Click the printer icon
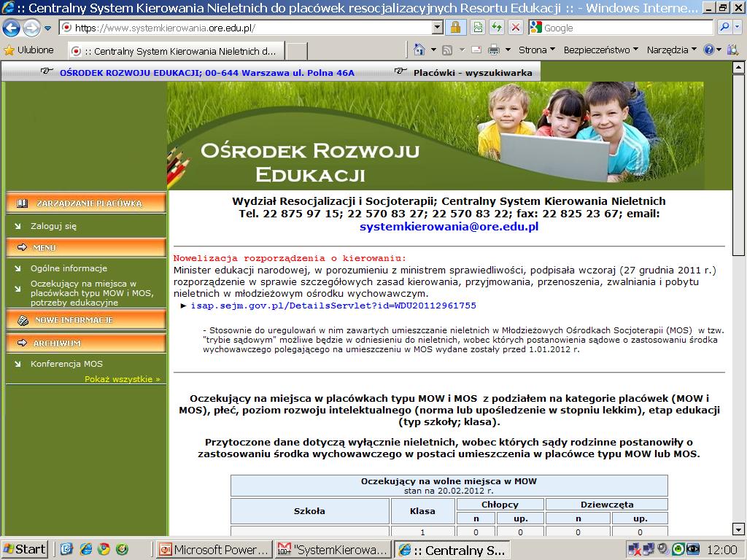747x560 pixels. [494, 50]
